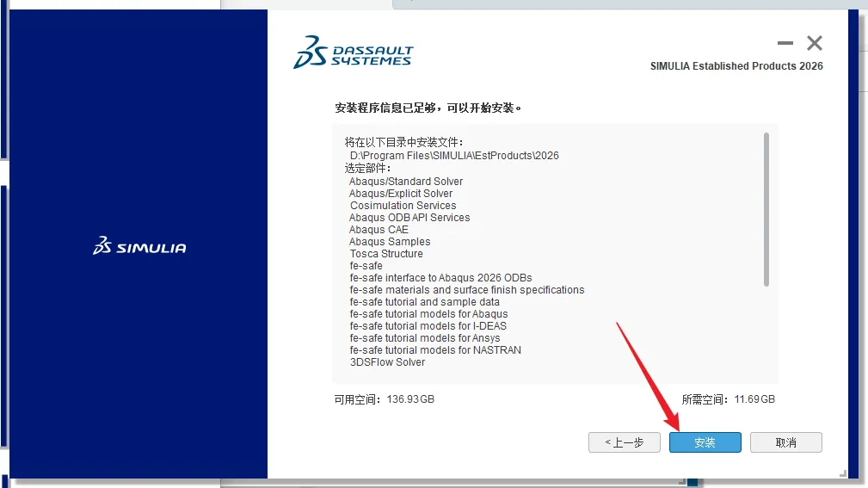This screenshot has width=868, height=488.
Task: Select the install path D:\Program Files\SIMULIA\EstProducts\2026
Action: 454,156
